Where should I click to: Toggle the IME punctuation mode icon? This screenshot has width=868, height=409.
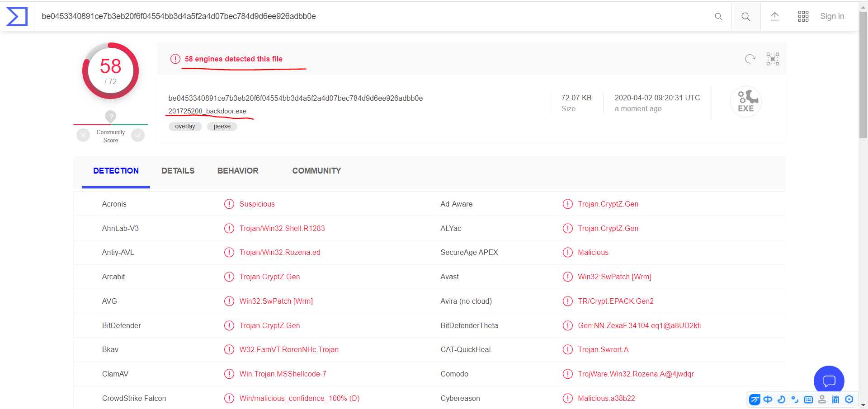[795, 400]
